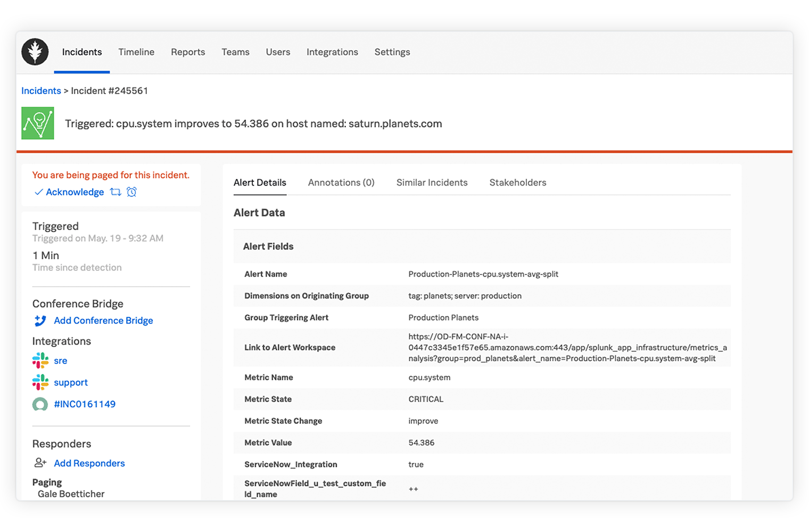Click the Slack icon beside support
809x532 pixels.
click(x=40, y=383)
